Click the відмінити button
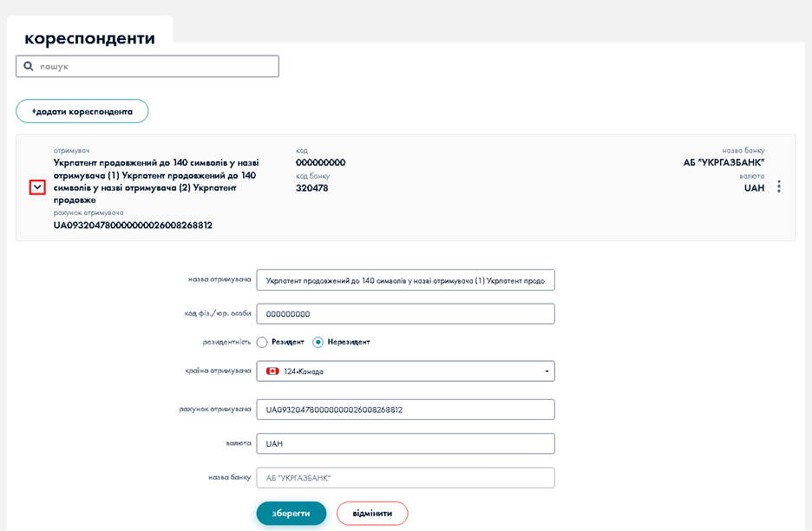 pyautogui.click(x=372, y=513)
